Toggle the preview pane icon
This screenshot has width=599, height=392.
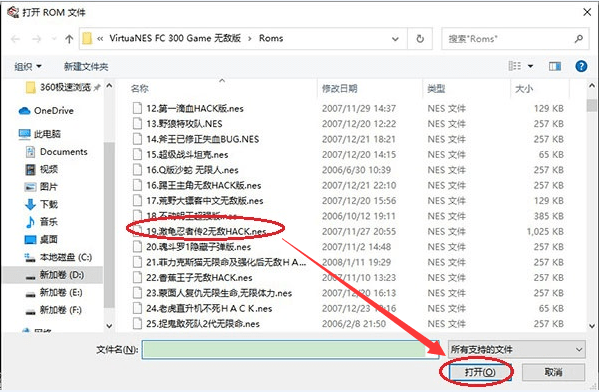(555, 66)
